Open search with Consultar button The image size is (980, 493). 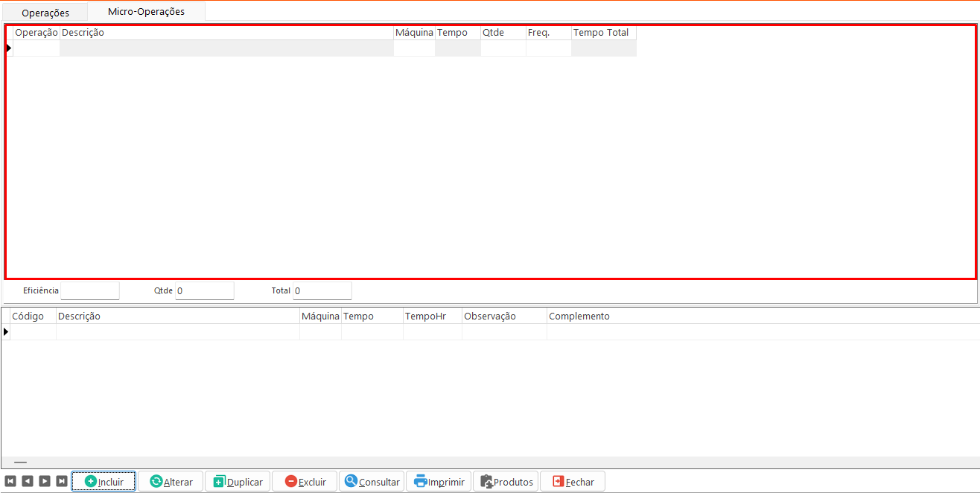372,481
